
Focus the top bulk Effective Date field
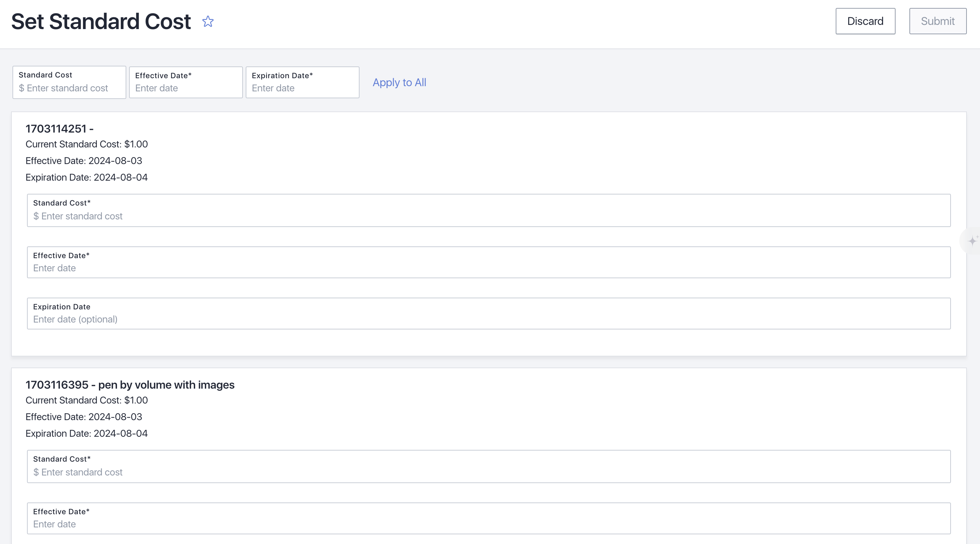(185, 83)
